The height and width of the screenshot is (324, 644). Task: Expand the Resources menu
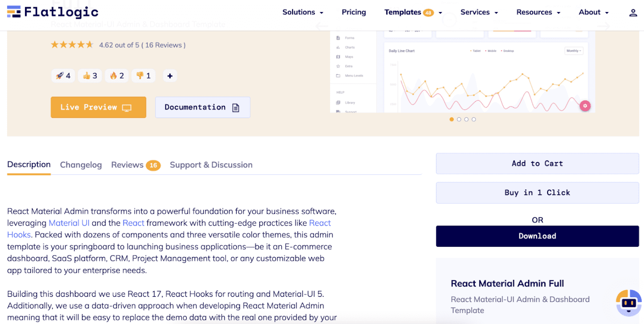pos(538,12)
